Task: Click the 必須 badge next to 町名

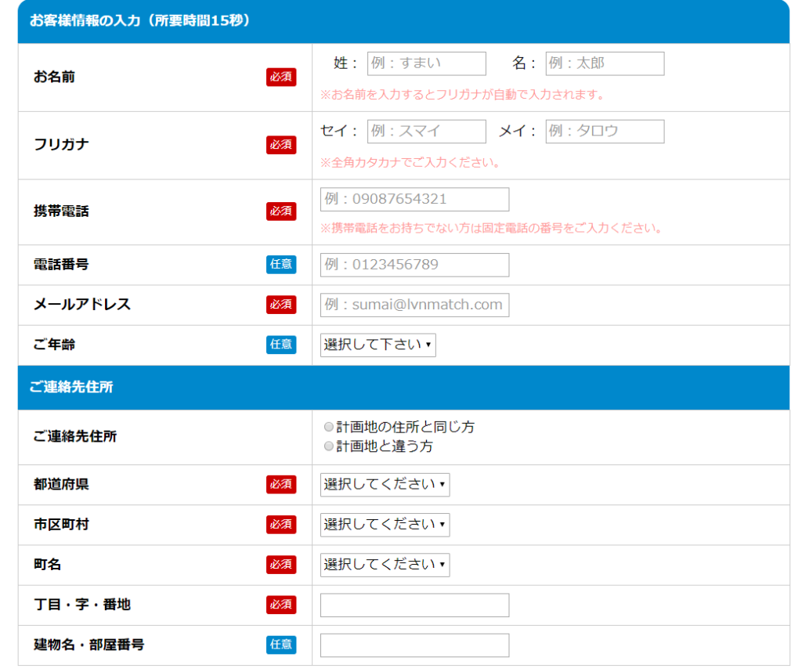Action: (x=281, y=565)
